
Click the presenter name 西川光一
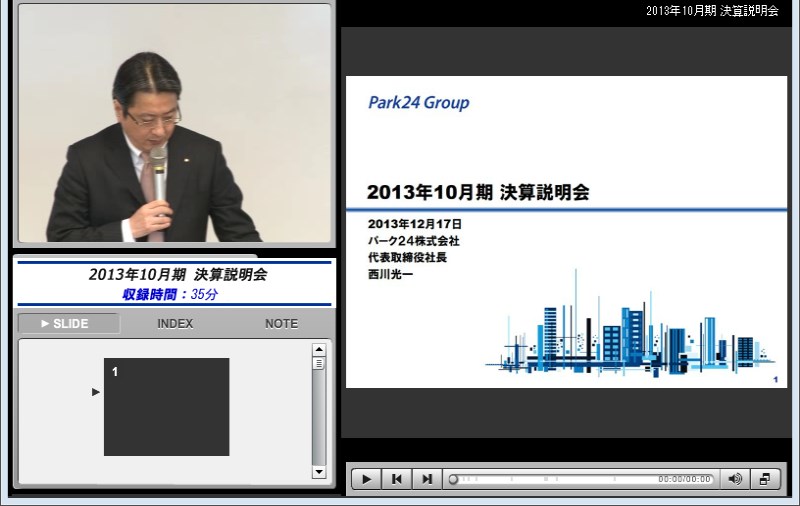pos(390,274)
